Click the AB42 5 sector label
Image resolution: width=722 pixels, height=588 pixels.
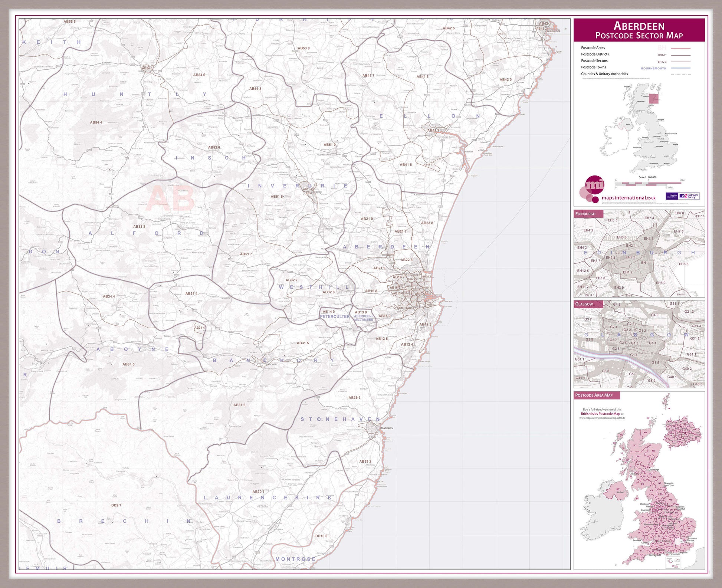[449, 28]
